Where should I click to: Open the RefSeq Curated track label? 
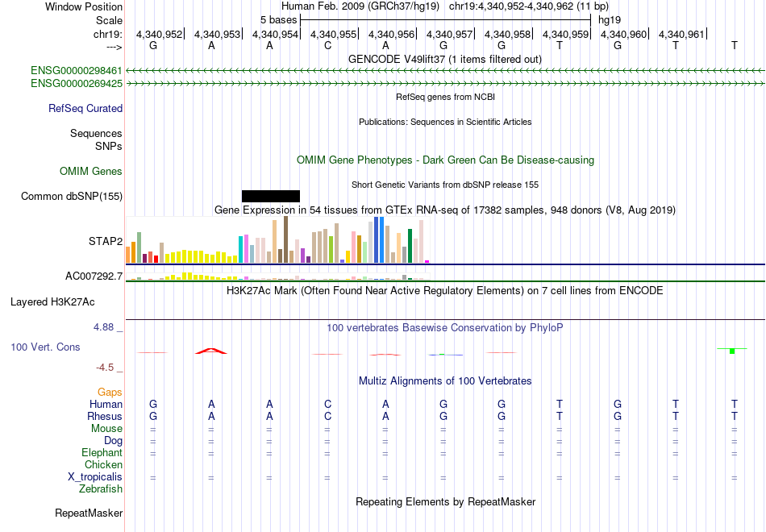tap(85, 109)
